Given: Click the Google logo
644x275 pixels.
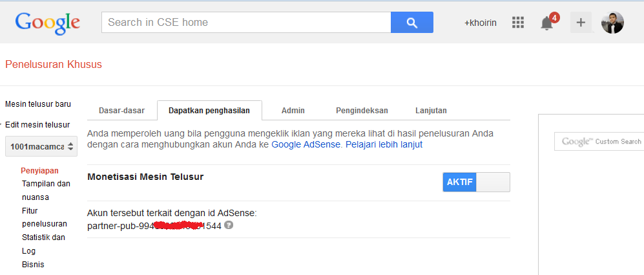Looking at the screenshot, I should pyautogui.click(x=48, y=24).
